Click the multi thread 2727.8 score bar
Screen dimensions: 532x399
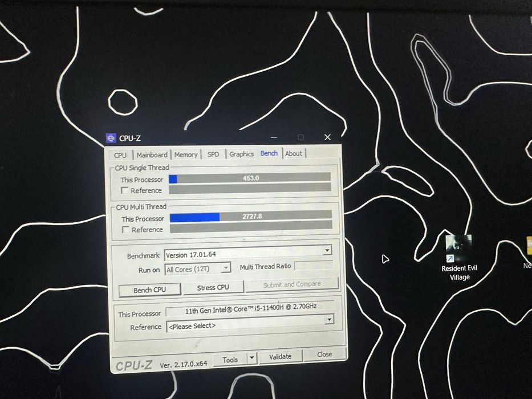point(251,217)
